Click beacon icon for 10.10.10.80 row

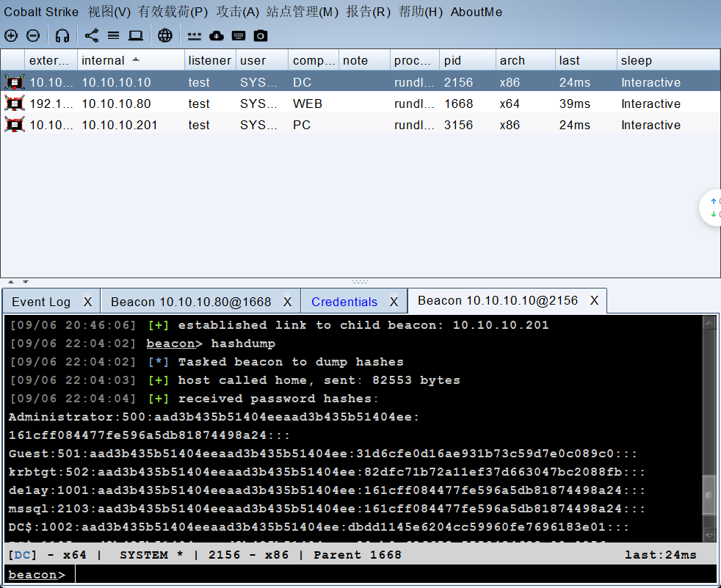click(x=15, y=104)
